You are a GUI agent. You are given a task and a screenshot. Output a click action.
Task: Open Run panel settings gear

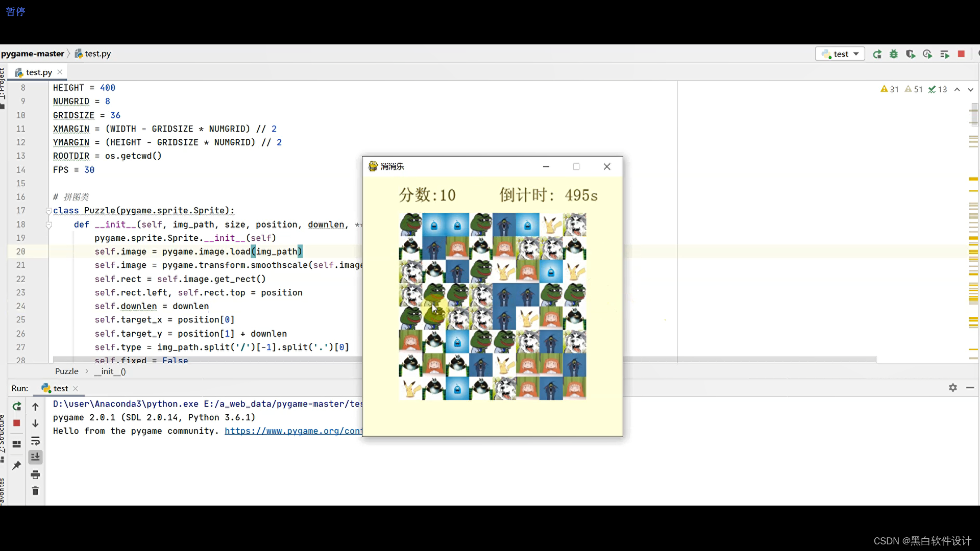tap(953, 388)
